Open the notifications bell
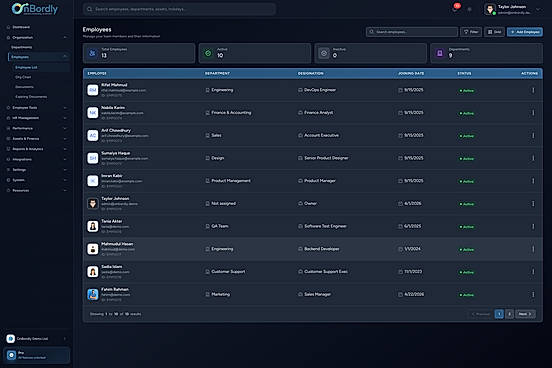 (455, 10)
